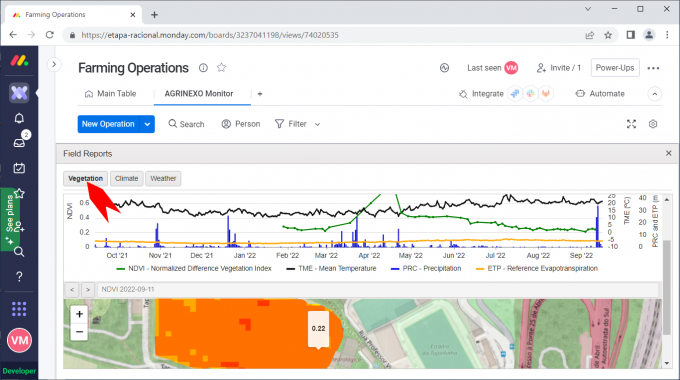Click Search in board toolbar
The height and width of the screenshot is (380, 680).
point(186,124)
